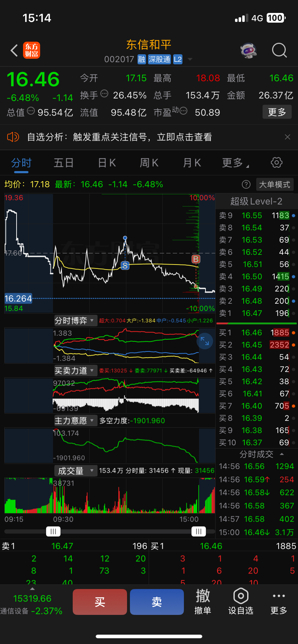Screen dimensions: 298x644
Task: Switch to 五日 chart tab
Action: (x=64, y=163)
